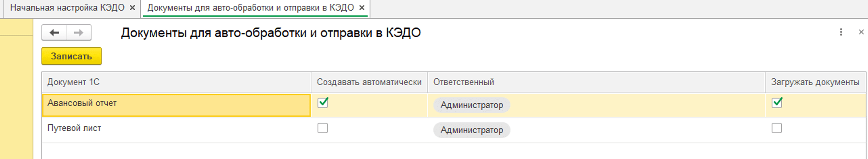Select the Авансовый отчет row cell
Image resolution: width=868 pixels, height=159 pixels.
[176, 105]
